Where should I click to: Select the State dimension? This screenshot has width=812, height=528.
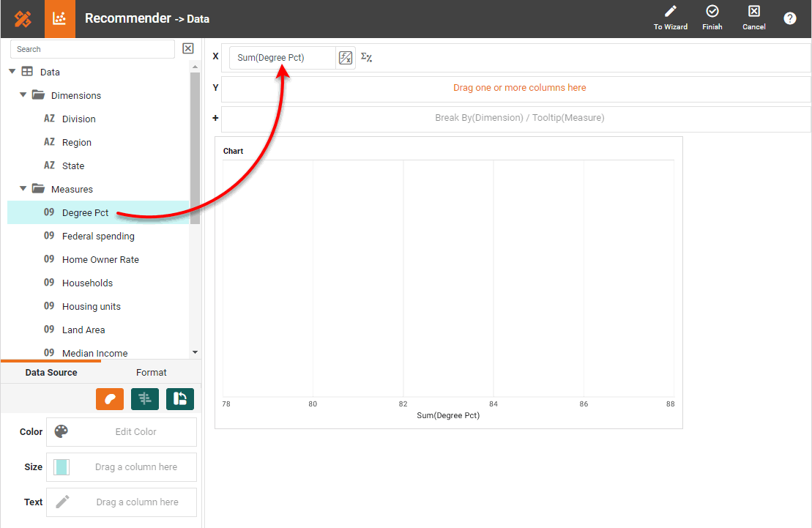[x=73, y=166]
